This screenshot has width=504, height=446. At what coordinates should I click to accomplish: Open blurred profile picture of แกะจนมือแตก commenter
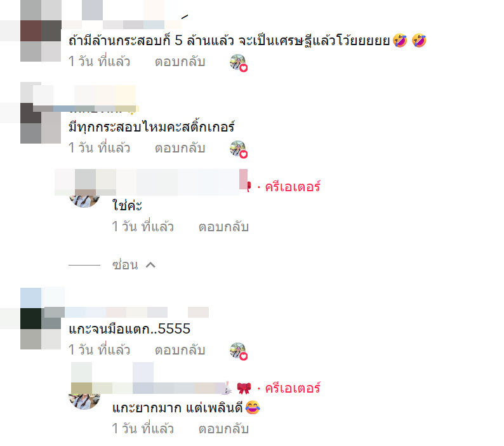pyautogui.click(x=41, y=318)
